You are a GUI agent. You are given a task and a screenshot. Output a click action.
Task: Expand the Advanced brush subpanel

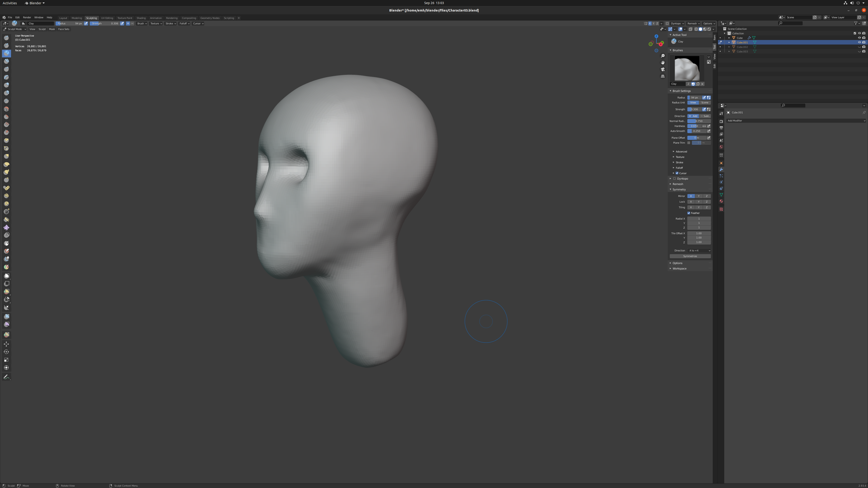coord(681,152)
